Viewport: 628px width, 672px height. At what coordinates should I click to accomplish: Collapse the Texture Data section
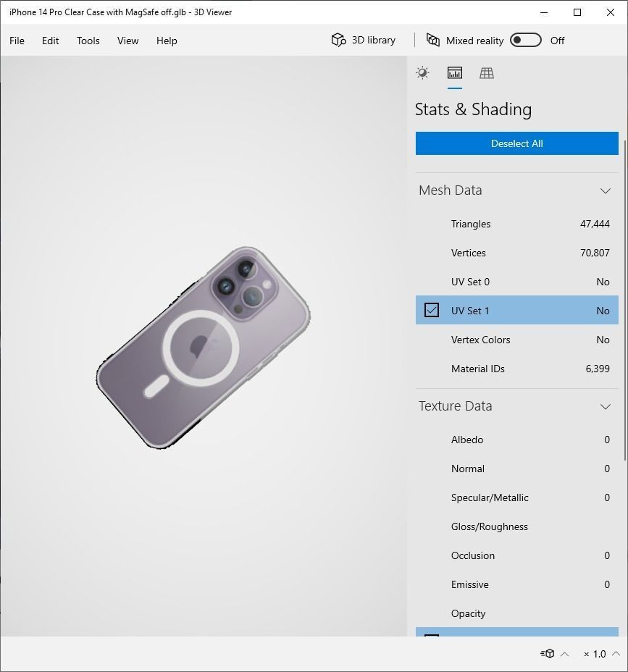pos(606,407)
